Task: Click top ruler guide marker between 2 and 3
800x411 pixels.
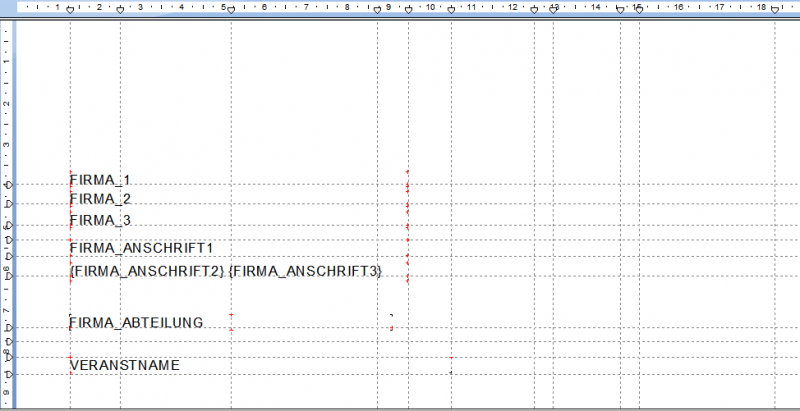Action: [x=121, y=10]
